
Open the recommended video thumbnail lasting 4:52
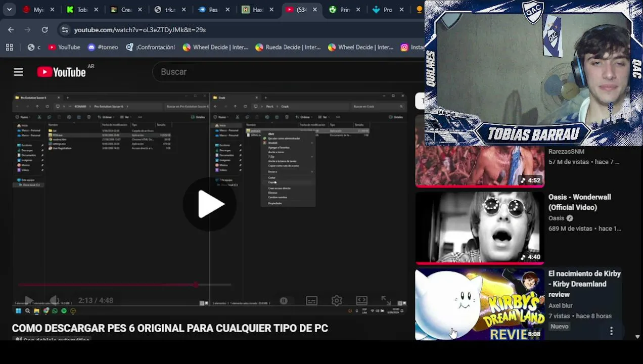[480, 166]
